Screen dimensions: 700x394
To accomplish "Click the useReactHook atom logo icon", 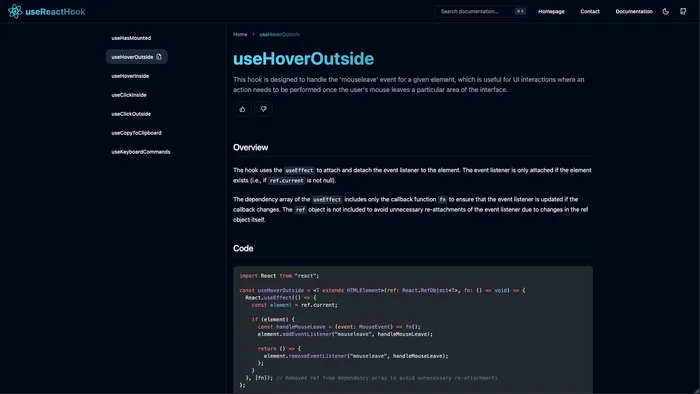I will [15, 11].
